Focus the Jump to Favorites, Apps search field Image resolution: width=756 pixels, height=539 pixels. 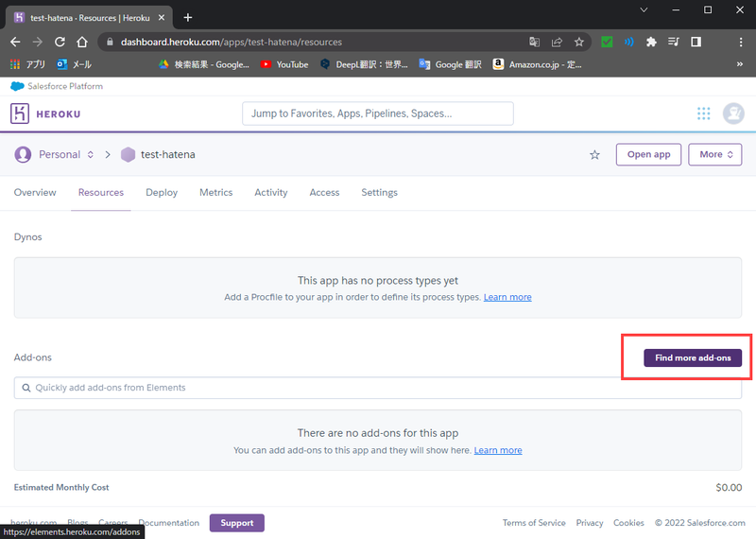[x=377, y=113]
